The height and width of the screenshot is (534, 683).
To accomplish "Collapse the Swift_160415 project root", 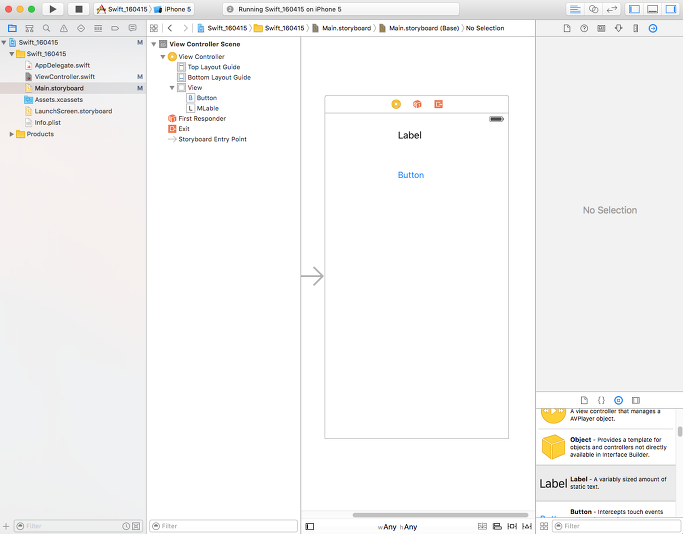I will pos(4,43).
